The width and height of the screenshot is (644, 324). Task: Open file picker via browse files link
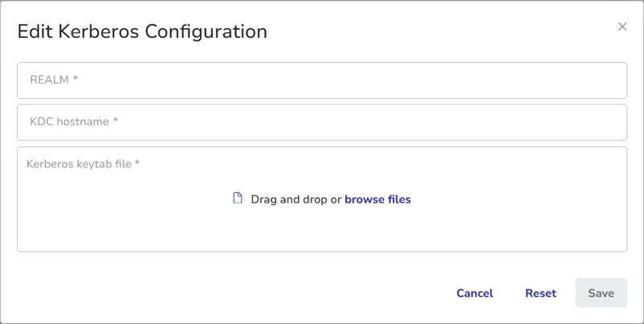[377, 199]
